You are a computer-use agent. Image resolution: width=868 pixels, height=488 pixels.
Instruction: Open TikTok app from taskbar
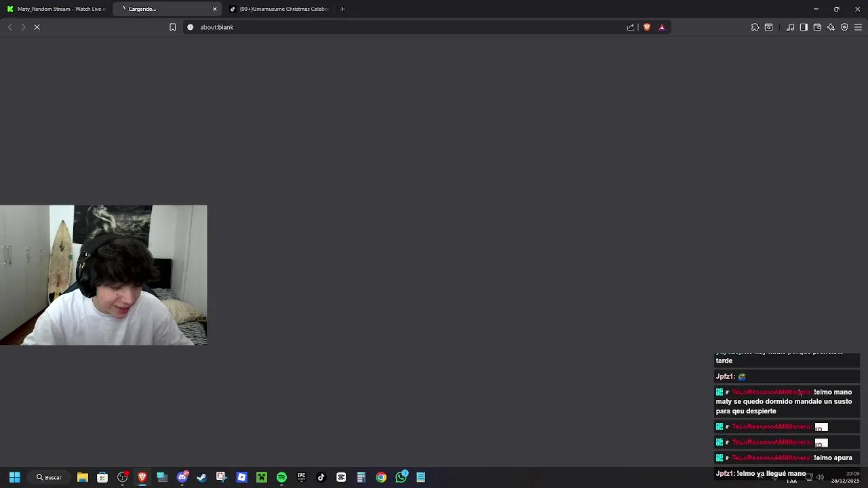point(321,477)
